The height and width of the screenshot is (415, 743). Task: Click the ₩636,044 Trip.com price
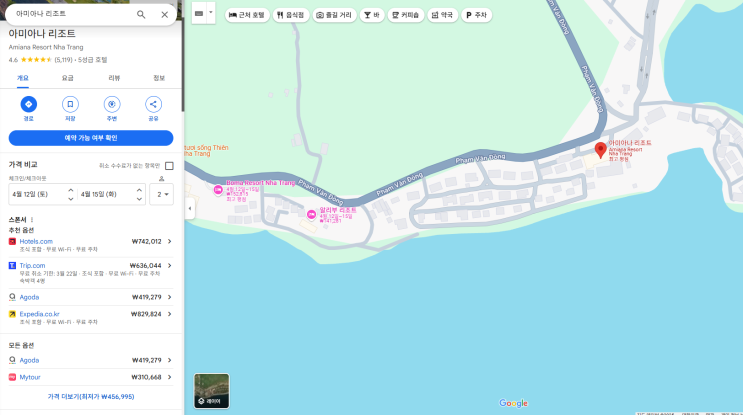click(145, 266)
